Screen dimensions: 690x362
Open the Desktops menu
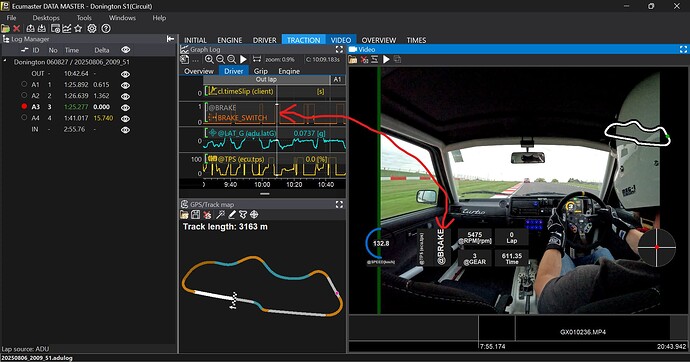(x=46, y=18)
